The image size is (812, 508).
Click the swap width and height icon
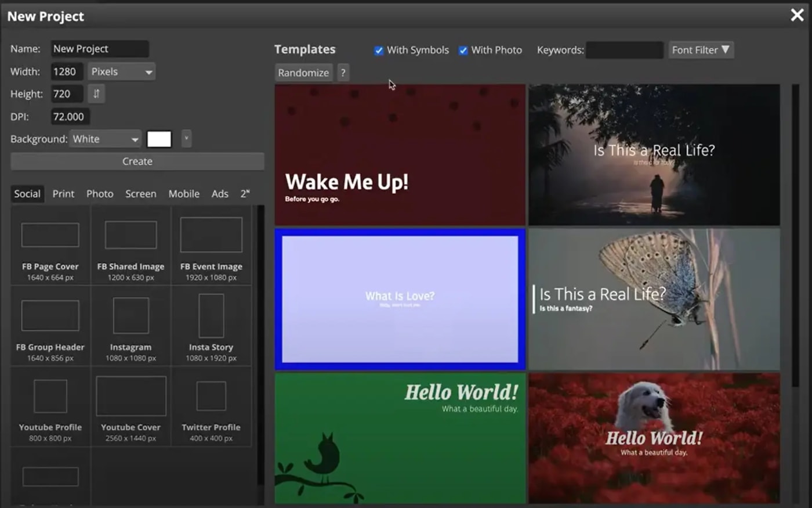(96, 93)
